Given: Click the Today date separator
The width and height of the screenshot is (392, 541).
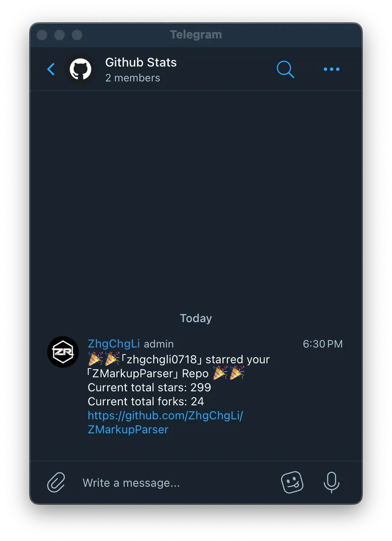Looking at the screenshot, I should coord(196,318).
